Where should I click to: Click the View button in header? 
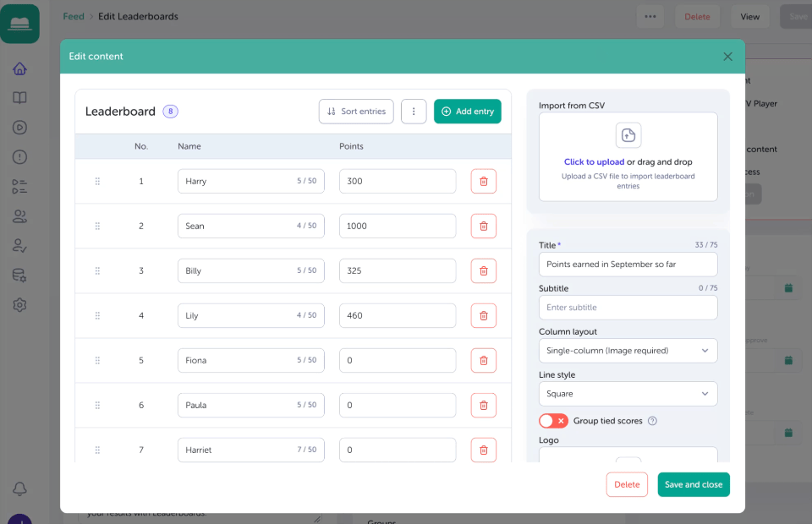750,17
